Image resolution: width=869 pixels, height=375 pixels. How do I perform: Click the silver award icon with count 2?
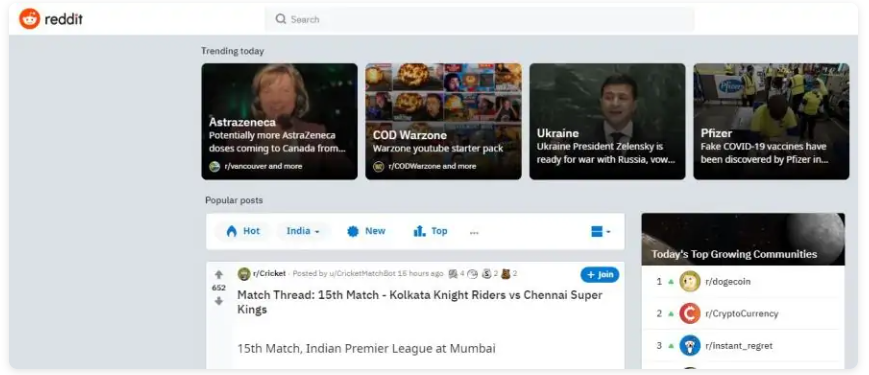[487, 274]
